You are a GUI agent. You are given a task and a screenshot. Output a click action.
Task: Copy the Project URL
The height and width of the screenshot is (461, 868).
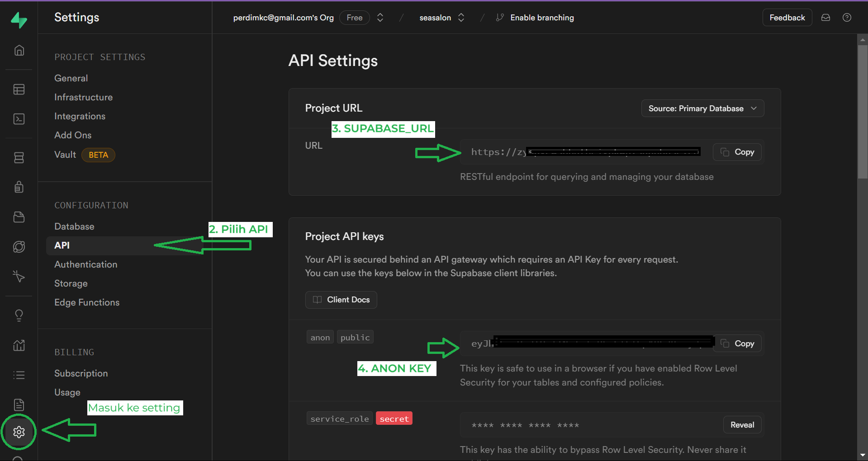pyautogui.click(x=737, y=152)
